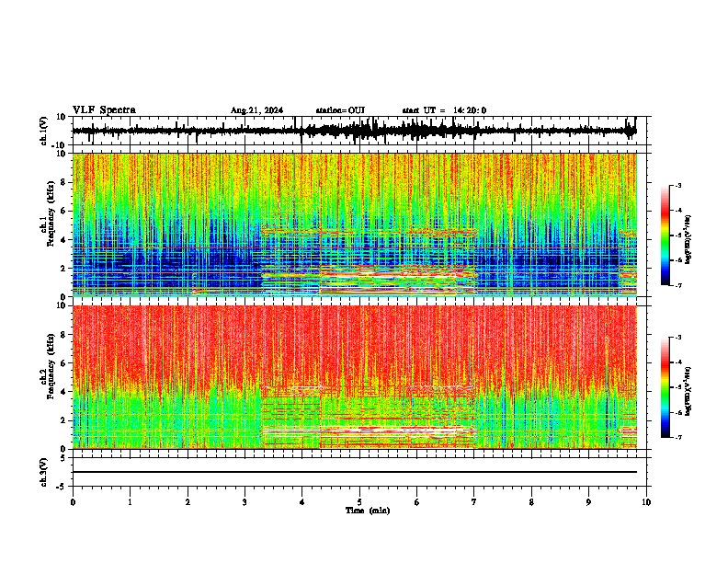Click the 'start UT = 14:20:0' label

coord(444,110)
